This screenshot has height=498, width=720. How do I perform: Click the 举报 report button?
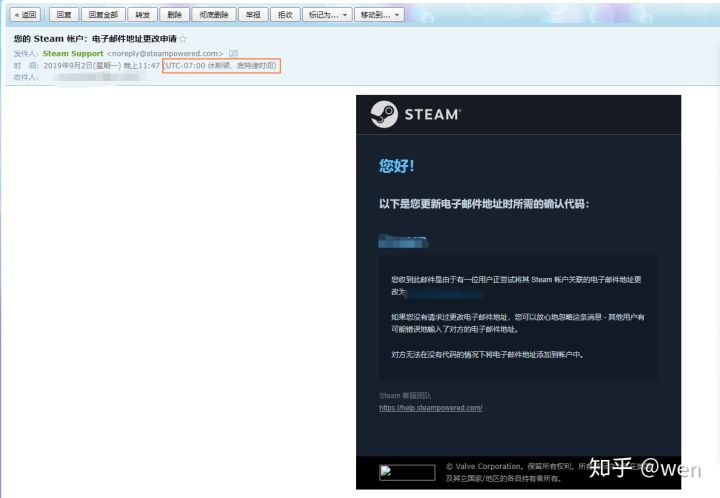coord(253,15)
